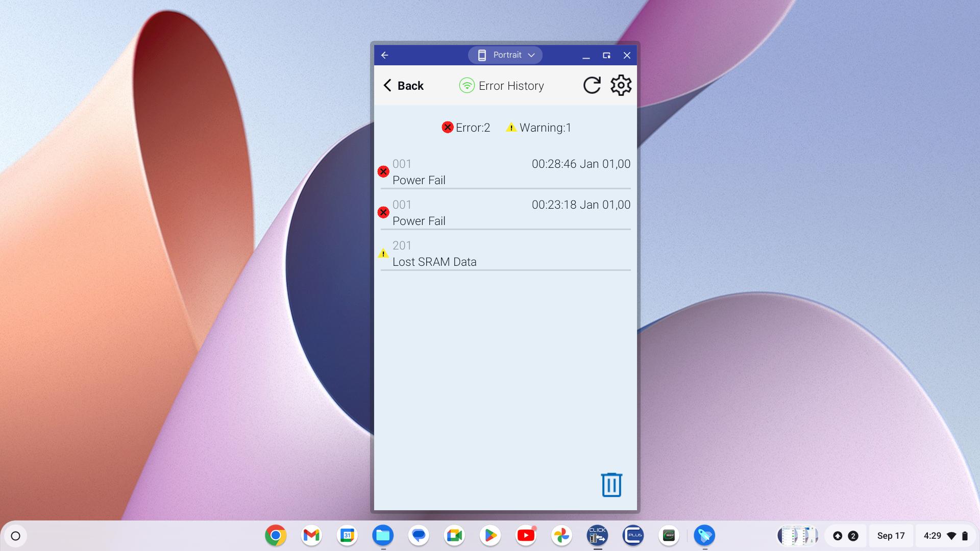Select the Lost SRAM Data entry
Viewport: 980px width, 551px height.
pos(505,254)
